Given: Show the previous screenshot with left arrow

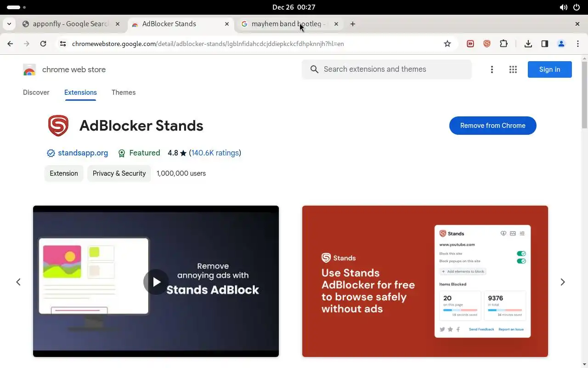Looking at the screenshot, I should pyautogui.click(x=18, y=282).
